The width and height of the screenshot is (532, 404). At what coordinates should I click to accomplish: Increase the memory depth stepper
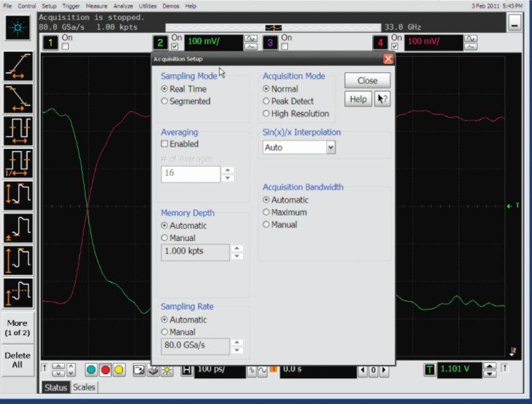coord(237,248)
